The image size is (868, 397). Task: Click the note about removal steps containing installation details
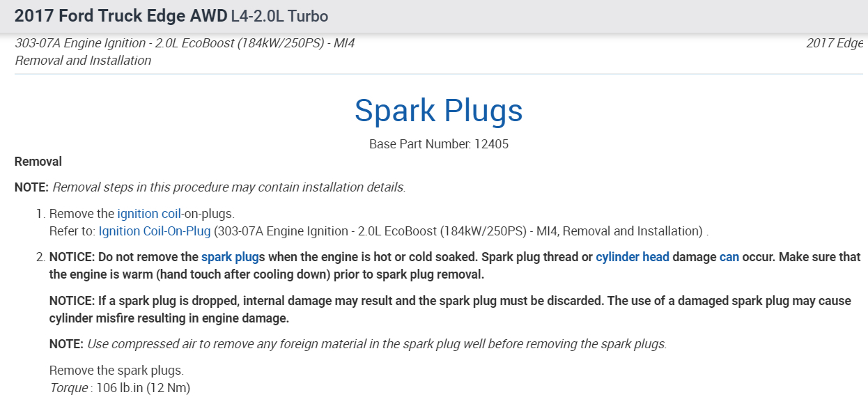pos(228,187)
